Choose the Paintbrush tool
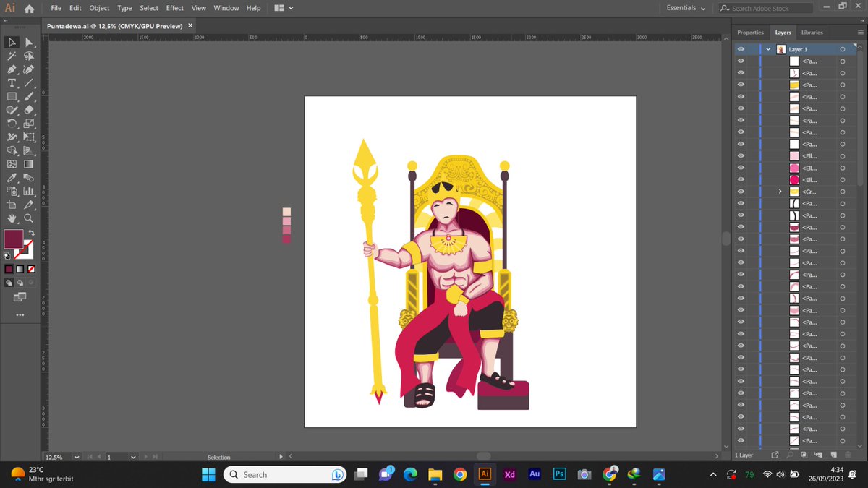The image size is (868, 488). click(x=29, y=96)
